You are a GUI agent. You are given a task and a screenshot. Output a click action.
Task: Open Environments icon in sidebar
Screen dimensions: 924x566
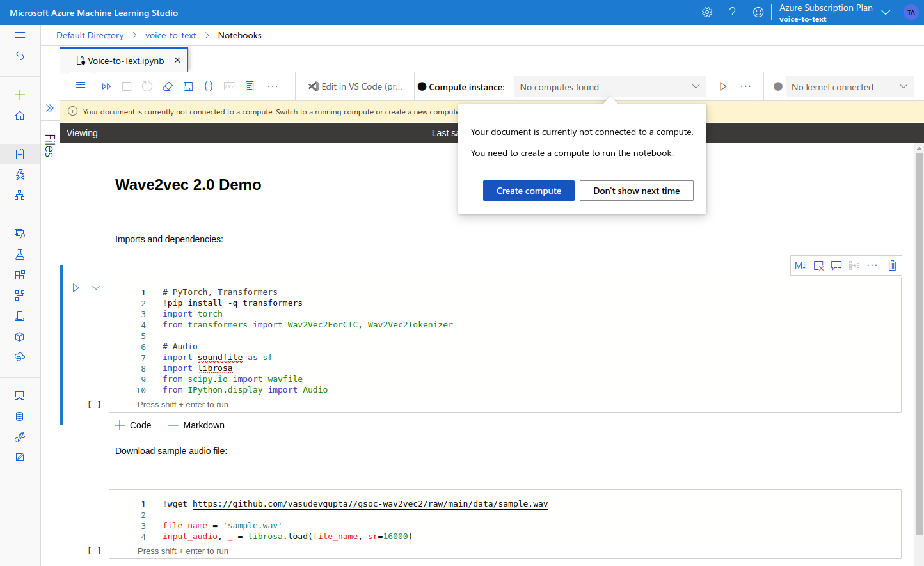point(20,316)
